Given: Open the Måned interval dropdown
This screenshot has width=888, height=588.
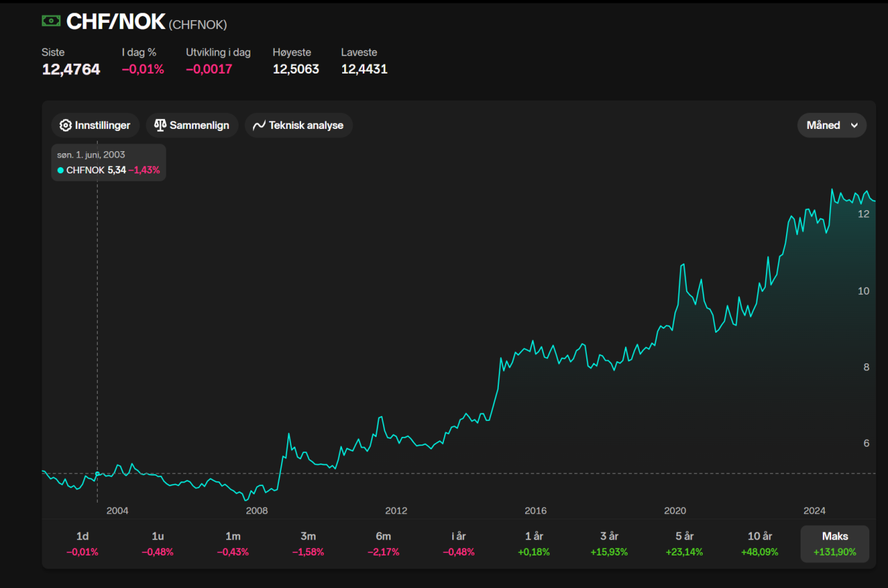Looking at the screenshot, I should click(823, 126).
